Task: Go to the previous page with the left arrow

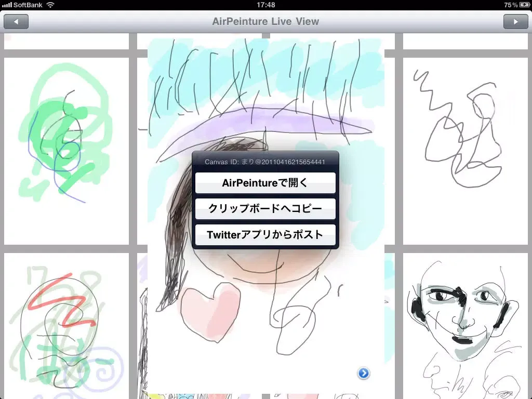Action: click(16, 22)
